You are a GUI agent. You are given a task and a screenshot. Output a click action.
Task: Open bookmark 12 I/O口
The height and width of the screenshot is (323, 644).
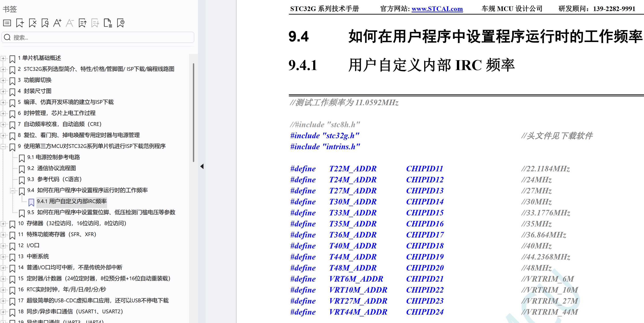(28, 245)
